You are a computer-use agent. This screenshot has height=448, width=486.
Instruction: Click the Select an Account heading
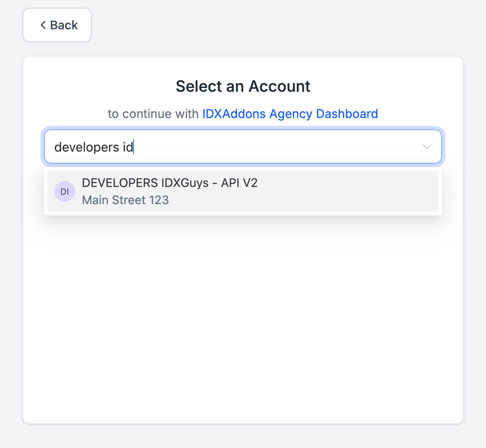(243, 86)
